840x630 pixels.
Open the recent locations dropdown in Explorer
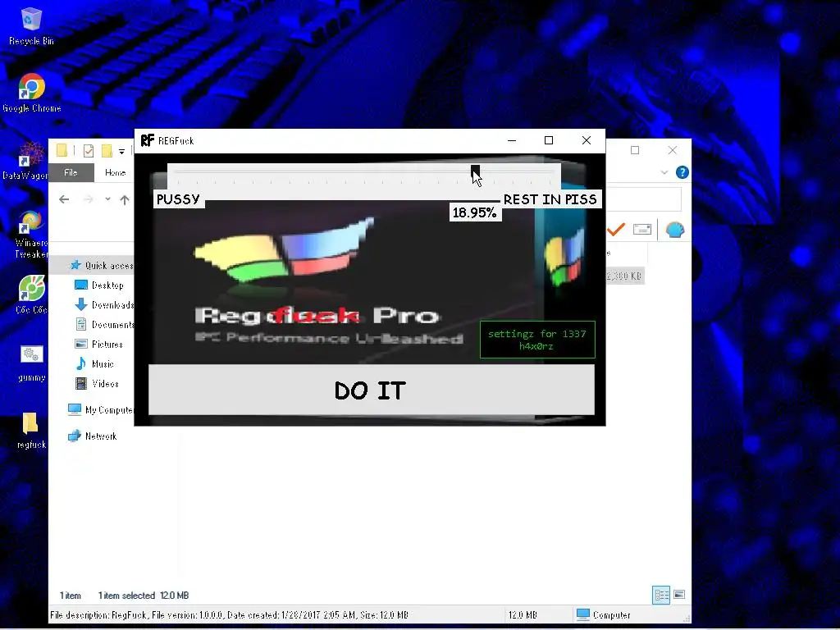[x=107, y=199]
